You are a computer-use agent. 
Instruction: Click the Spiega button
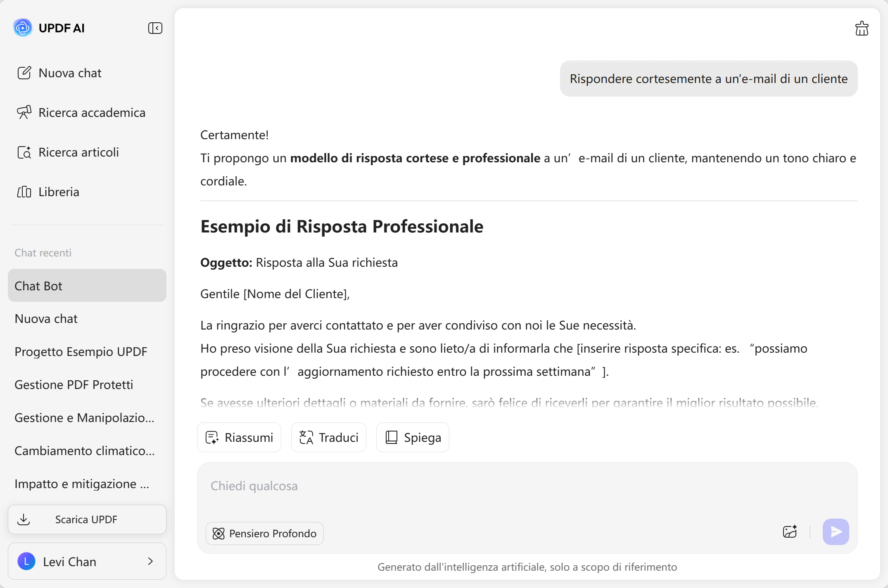coord(413,437)
